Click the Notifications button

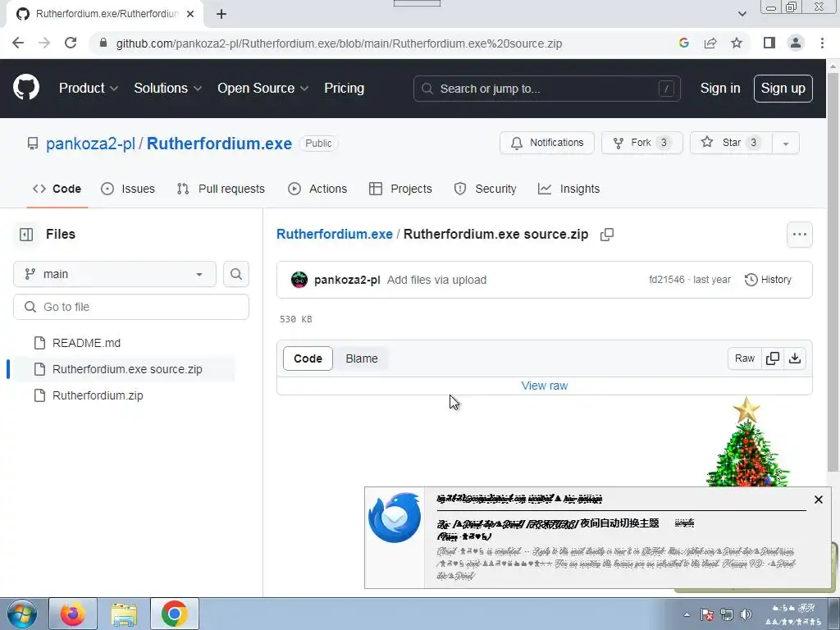coord(547,143)
